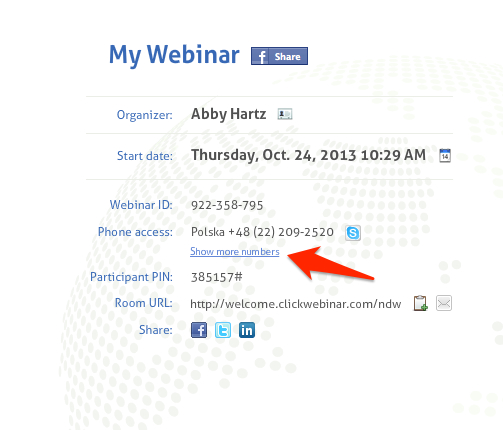Click the My Webinar title
The image size is (503, 430).
click(174, 55)
